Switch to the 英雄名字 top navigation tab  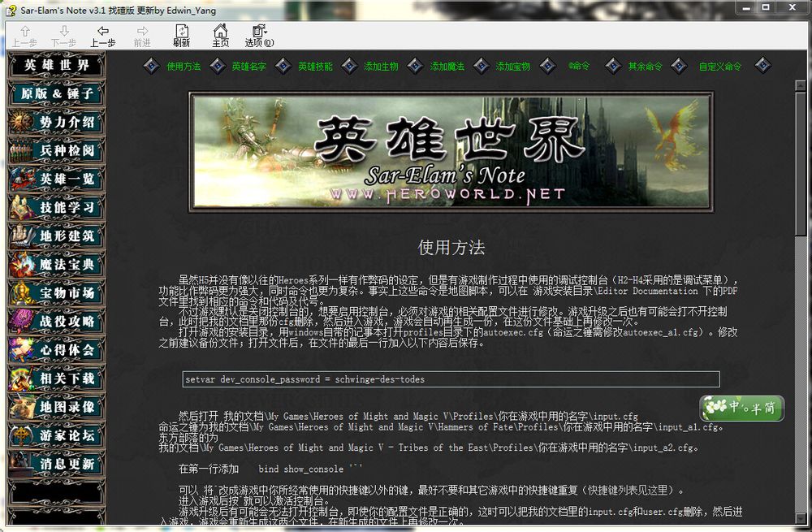tap(248, 67)
